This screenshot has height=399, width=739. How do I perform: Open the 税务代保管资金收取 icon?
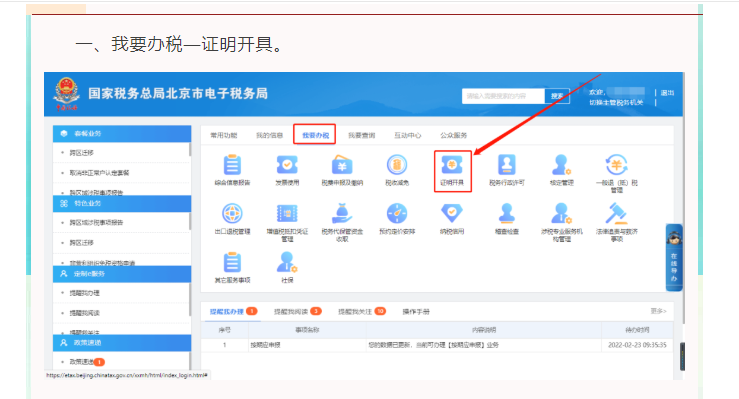[342, 214]
